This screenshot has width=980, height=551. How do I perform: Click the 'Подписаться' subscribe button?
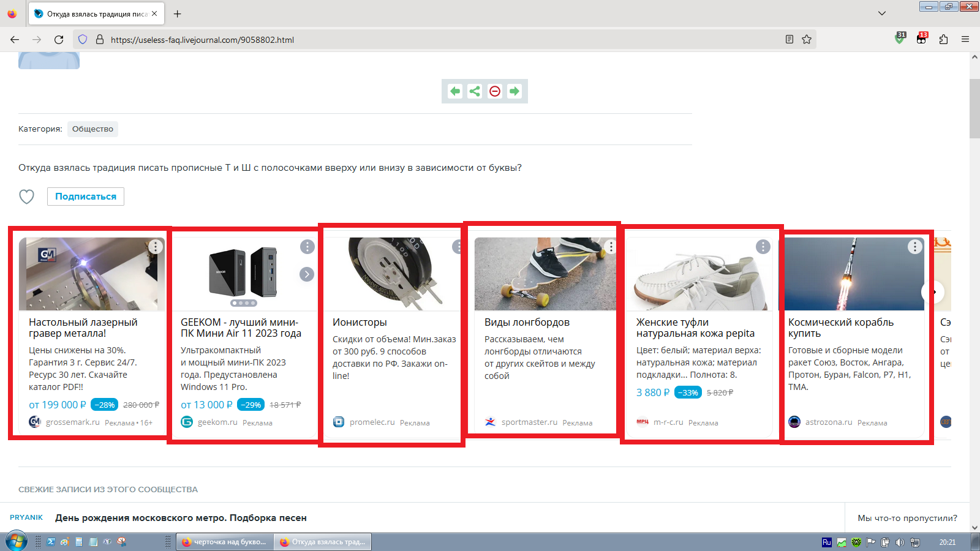coord(85,197)
